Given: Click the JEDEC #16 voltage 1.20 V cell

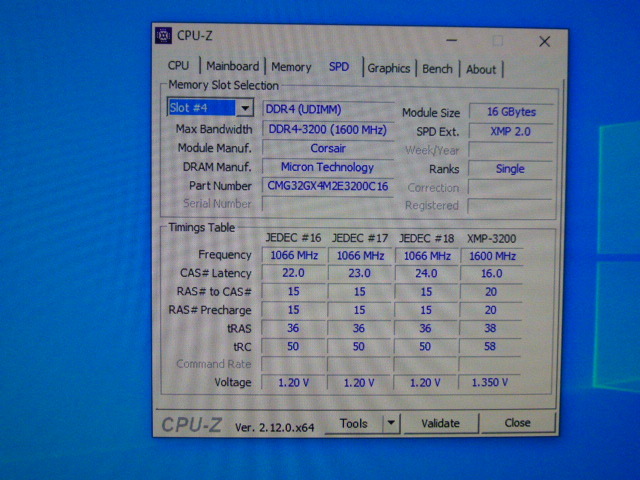Looking at the screenshot, I should point(293,383).
